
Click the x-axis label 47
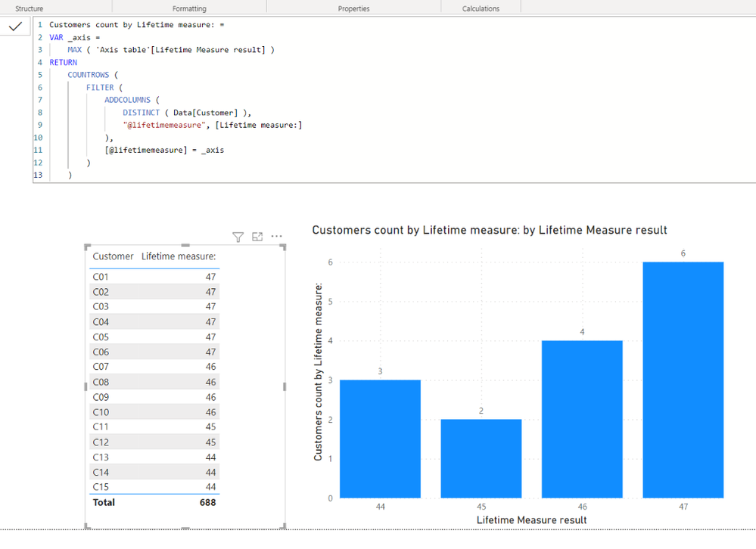coord(683,507)
